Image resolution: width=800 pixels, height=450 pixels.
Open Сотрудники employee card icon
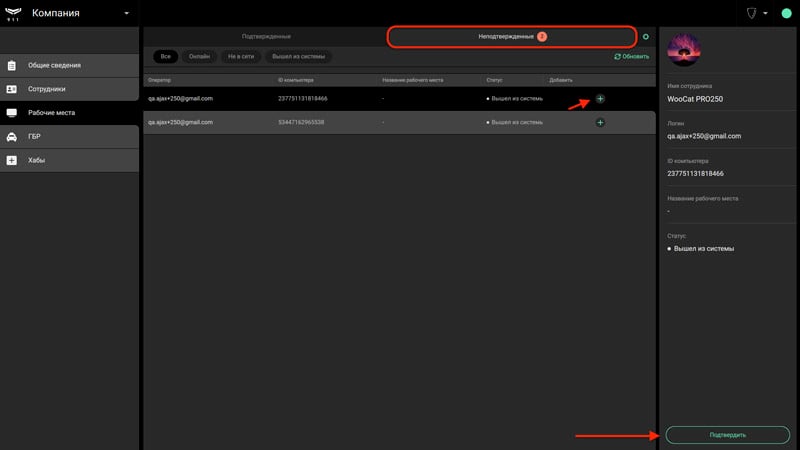[x=12, y=89]
